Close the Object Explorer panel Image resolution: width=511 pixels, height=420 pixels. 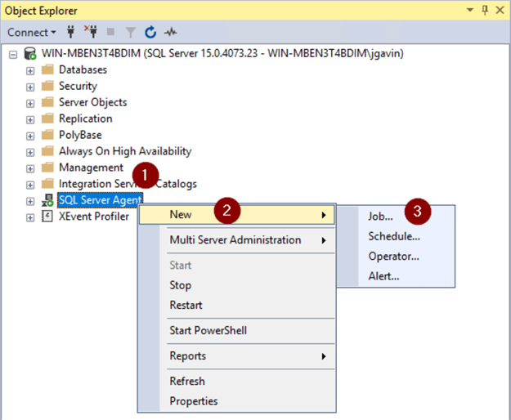coord(500,10)
